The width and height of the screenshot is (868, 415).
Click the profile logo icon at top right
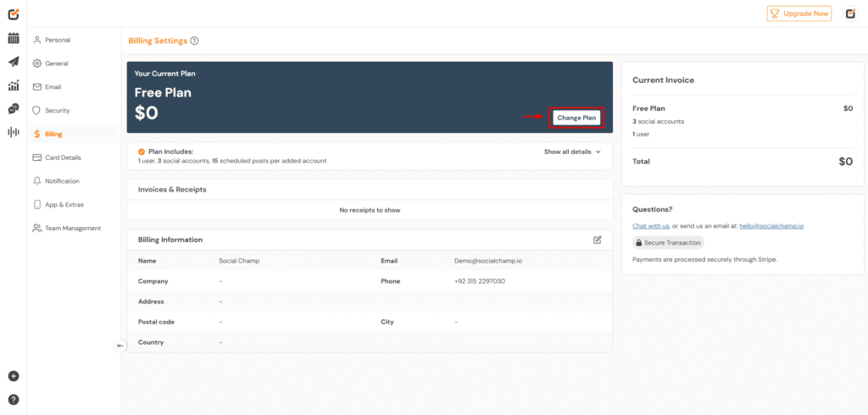click(x=850, y=14)
